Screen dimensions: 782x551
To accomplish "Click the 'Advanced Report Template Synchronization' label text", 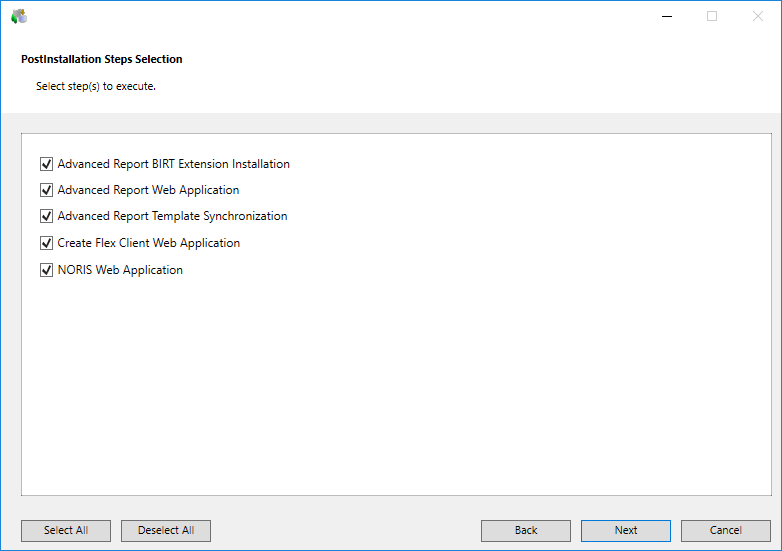I will point(172,216).
